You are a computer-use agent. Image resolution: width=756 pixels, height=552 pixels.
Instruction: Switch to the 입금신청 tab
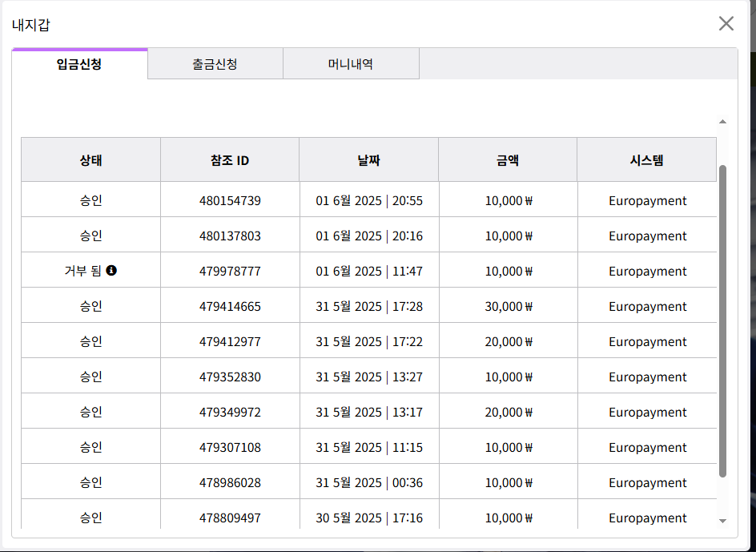click(x=79, y=64)
